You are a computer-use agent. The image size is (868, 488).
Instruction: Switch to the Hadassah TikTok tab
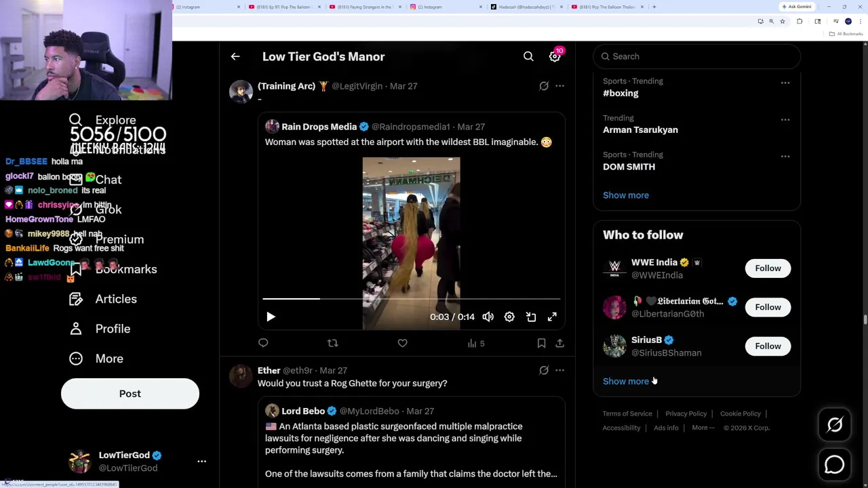pos(526,7)
